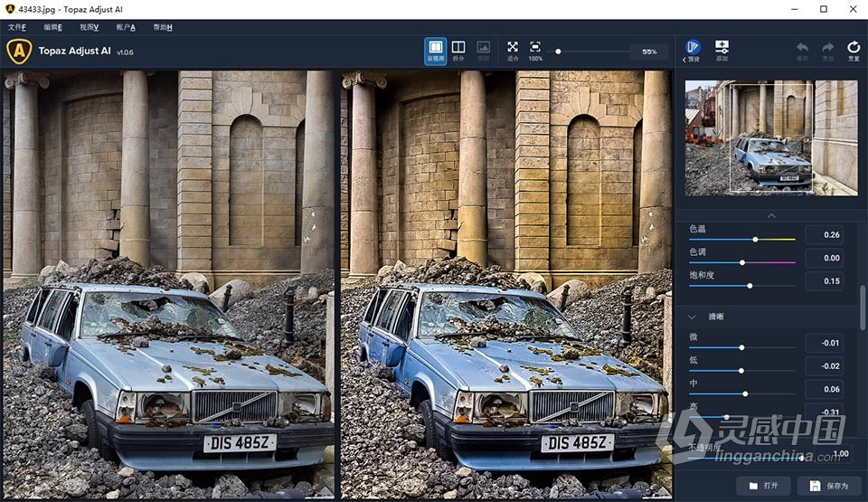Fit image to window with 适合 icon
868x502 pixels.
(x=513, y=49)
